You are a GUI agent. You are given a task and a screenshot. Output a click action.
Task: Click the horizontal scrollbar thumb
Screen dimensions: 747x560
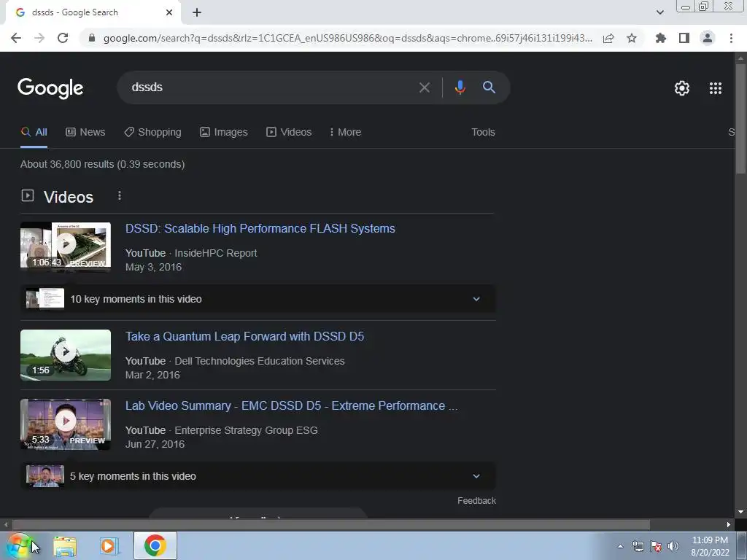[331, 525]
